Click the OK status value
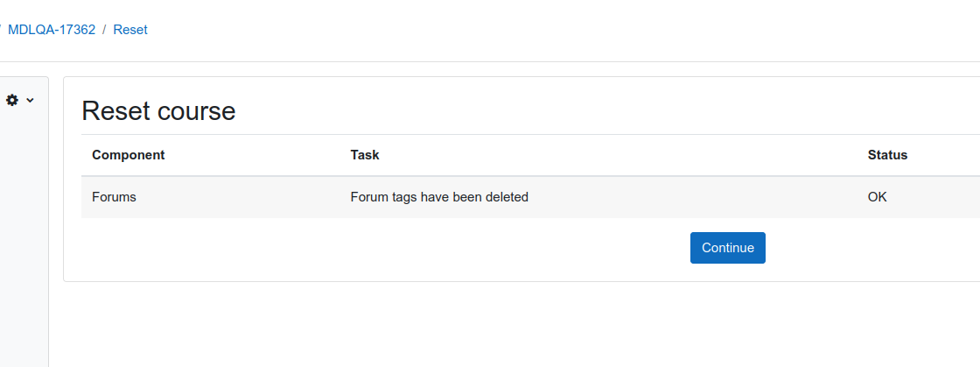Image resolution: width=980 pixels, height=367 pixels. click(877, 197)
